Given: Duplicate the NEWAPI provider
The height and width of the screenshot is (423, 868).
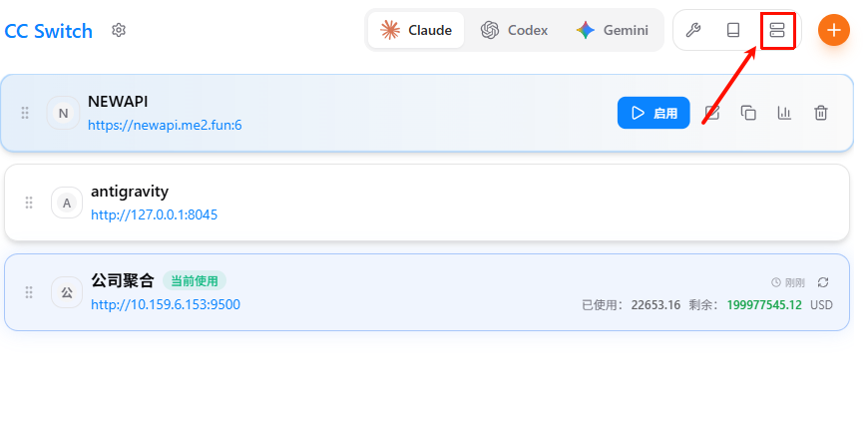Looking at the screenshot, I should (748, 113).
